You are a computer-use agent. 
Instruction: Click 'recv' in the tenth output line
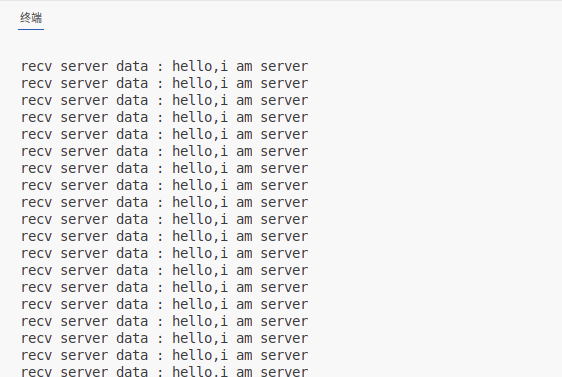(x=36, y=219)
